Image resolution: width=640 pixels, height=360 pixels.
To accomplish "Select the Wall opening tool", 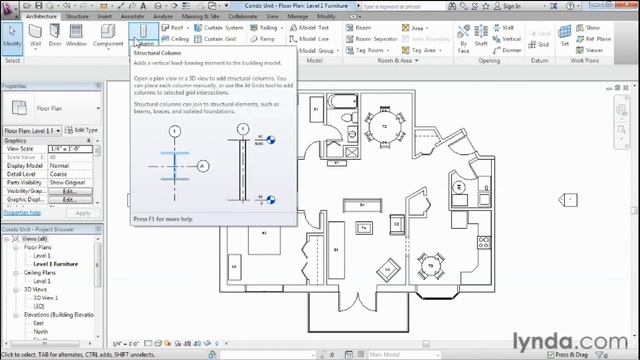I will [503, 28].
